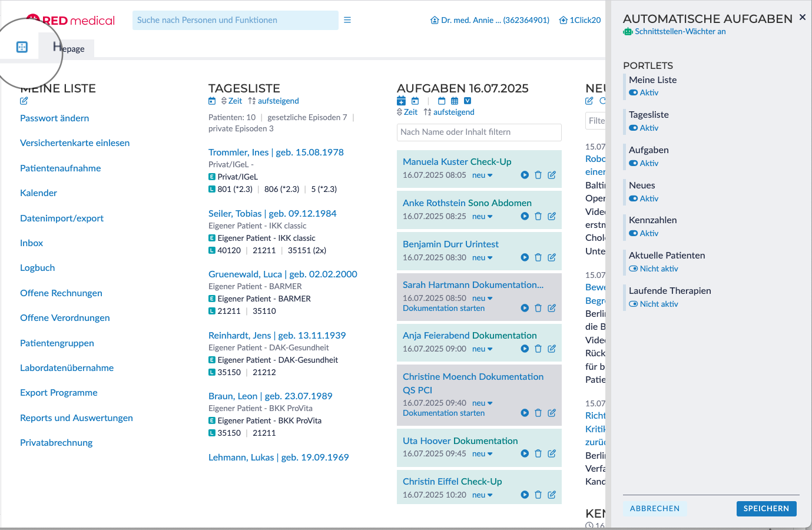This screenshot has height=530, width=812.
Task: Click the calendar icon under Tagesliste heading
Action: tap(212, 101)
